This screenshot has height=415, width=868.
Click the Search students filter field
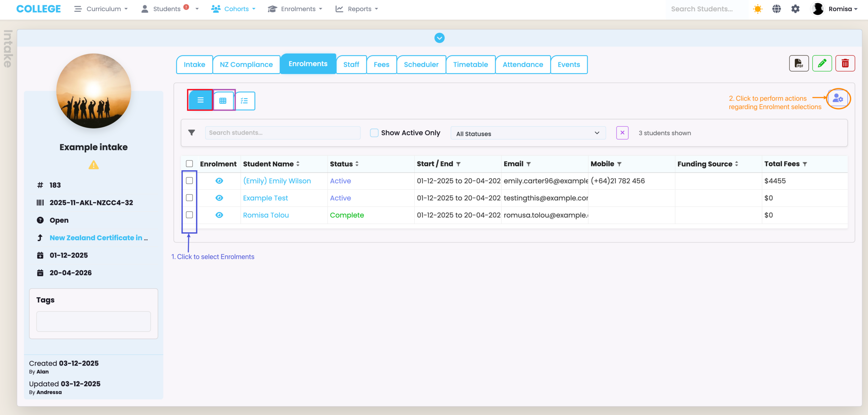[x=282, y=133]
